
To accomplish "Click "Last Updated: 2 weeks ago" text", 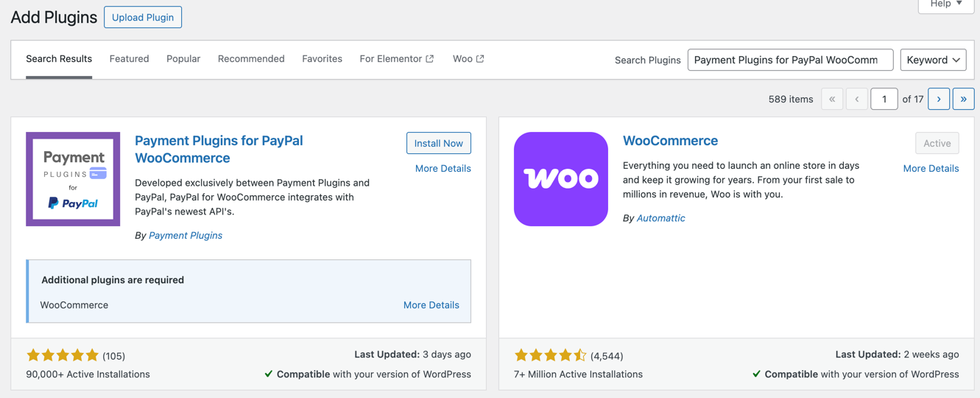I will 897,355.
